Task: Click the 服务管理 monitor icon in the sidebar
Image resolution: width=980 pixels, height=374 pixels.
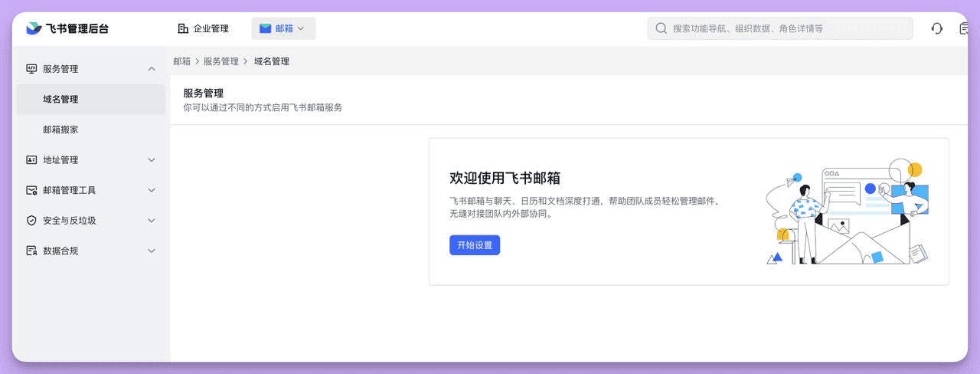Action: (x=31, y=69)
